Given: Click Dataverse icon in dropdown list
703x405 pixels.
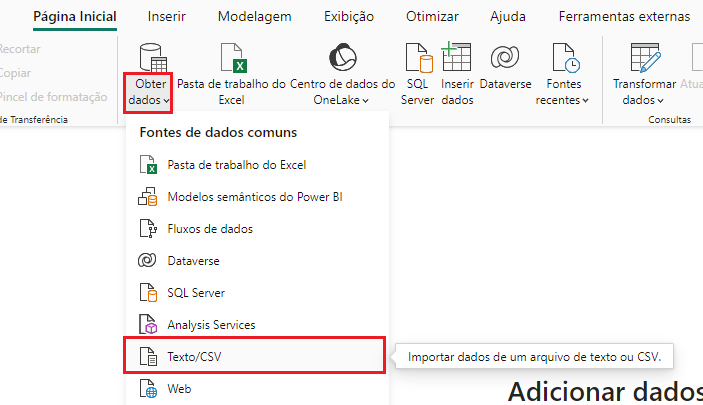Looking at the screenshot, I should tap(147, 260).
